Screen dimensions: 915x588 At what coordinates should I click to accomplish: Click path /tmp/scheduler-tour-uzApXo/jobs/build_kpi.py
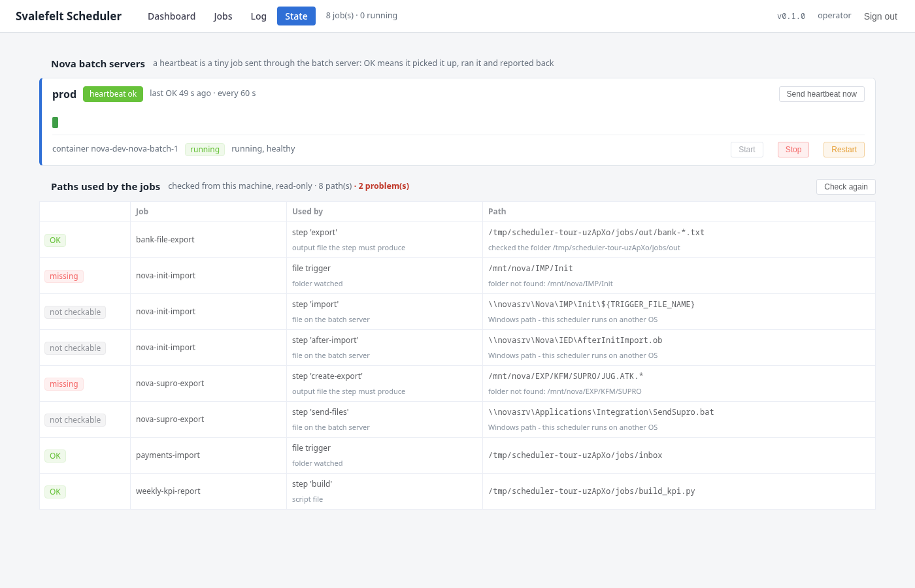click(591, 491)
